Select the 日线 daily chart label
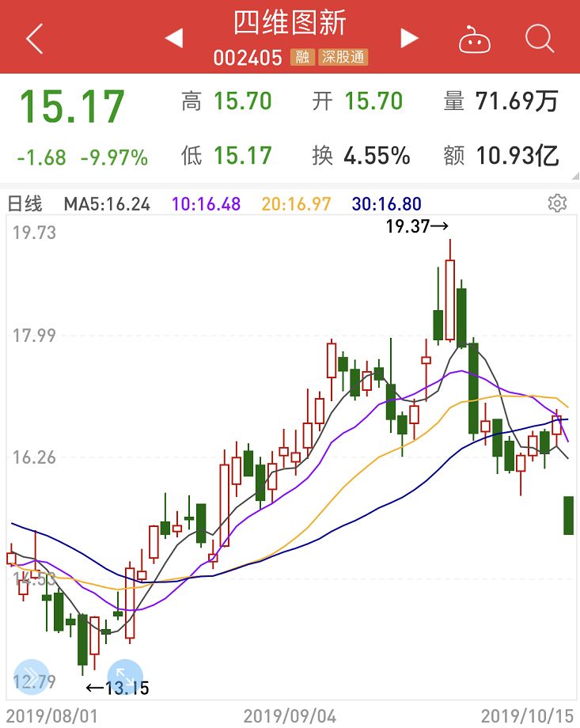 tap(25, 204)
